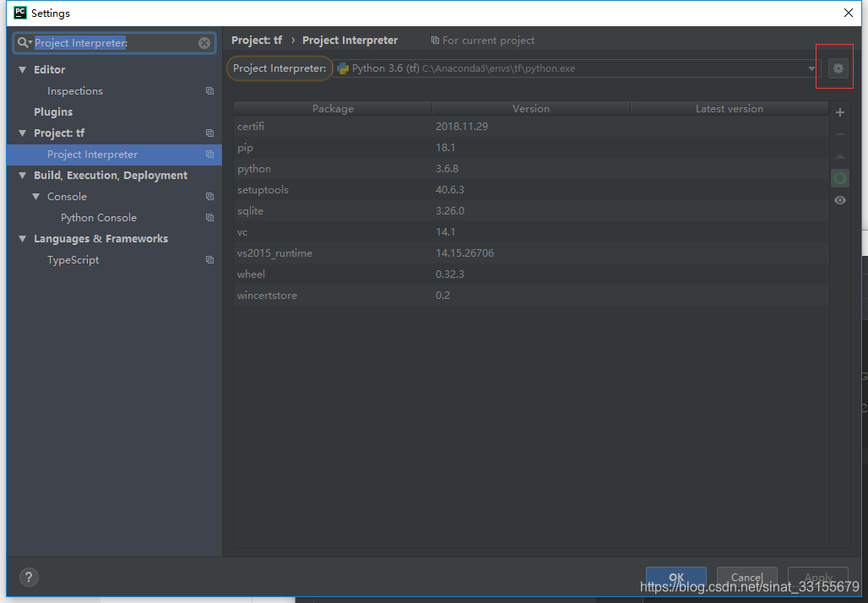Show early releases with the eye icon
Screen dimensions: 868x603
(840, 200)
